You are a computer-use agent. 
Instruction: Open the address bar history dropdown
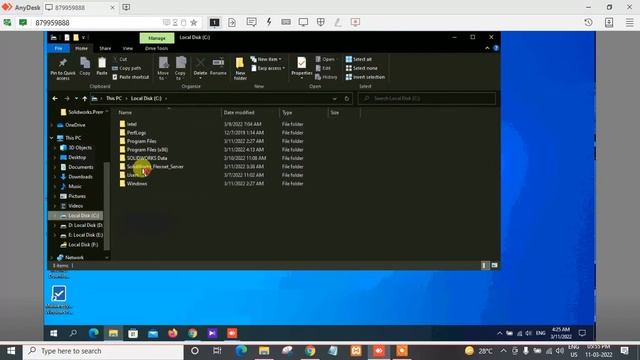pos(335,98)
